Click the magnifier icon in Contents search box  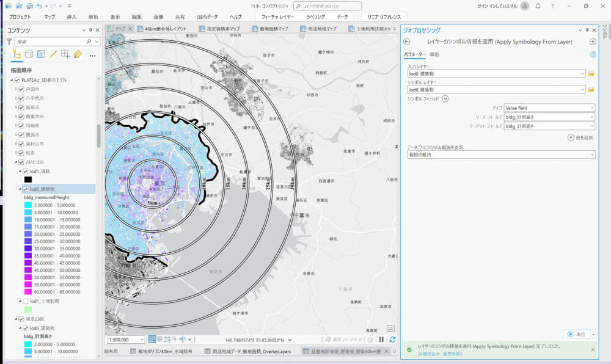click(89, 42)
